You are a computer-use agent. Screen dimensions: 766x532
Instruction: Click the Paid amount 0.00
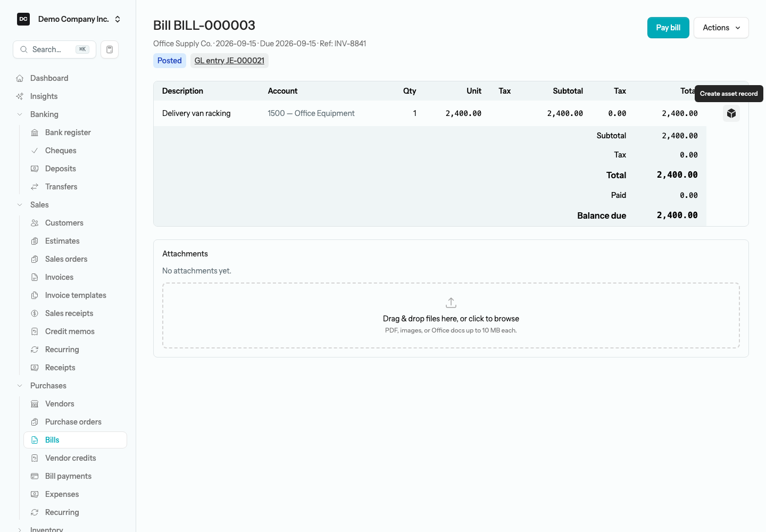689,195
